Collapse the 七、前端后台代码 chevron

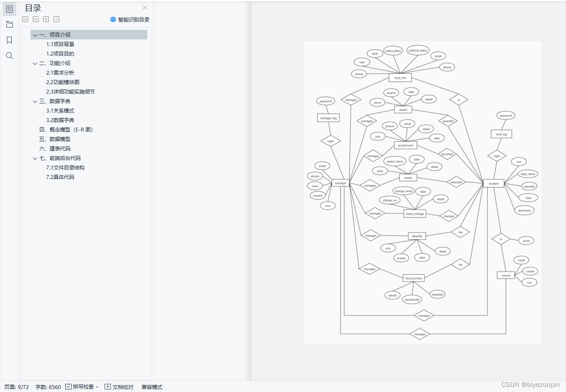click(35, 158)
